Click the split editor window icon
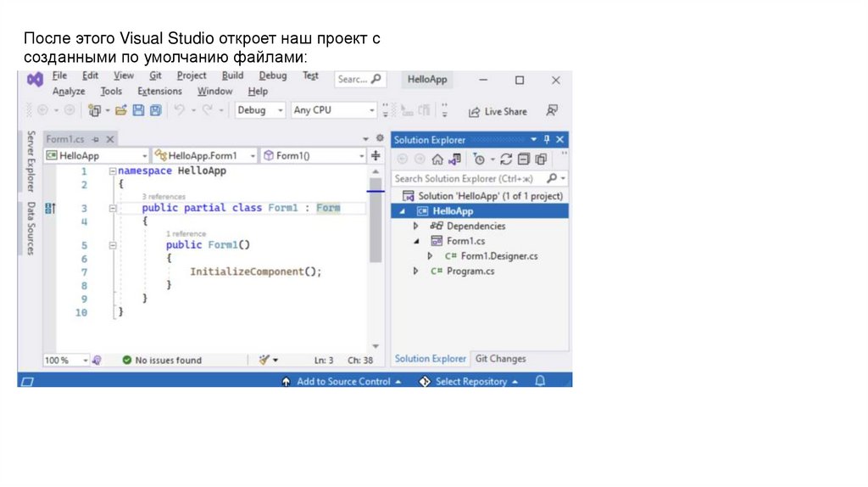The height and width of the screenshot is (487, 868). pyautogui.click(x=376, y=155)
